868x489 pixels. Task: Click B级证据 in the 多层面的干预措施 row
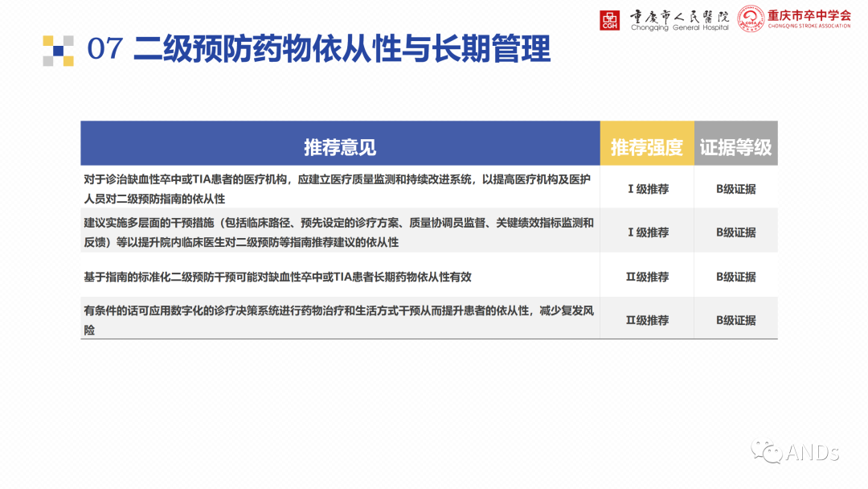point(735,232)
